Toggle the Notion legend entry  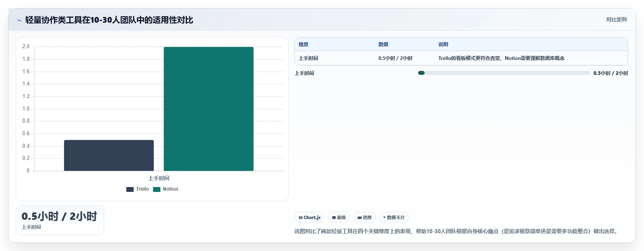166,189
